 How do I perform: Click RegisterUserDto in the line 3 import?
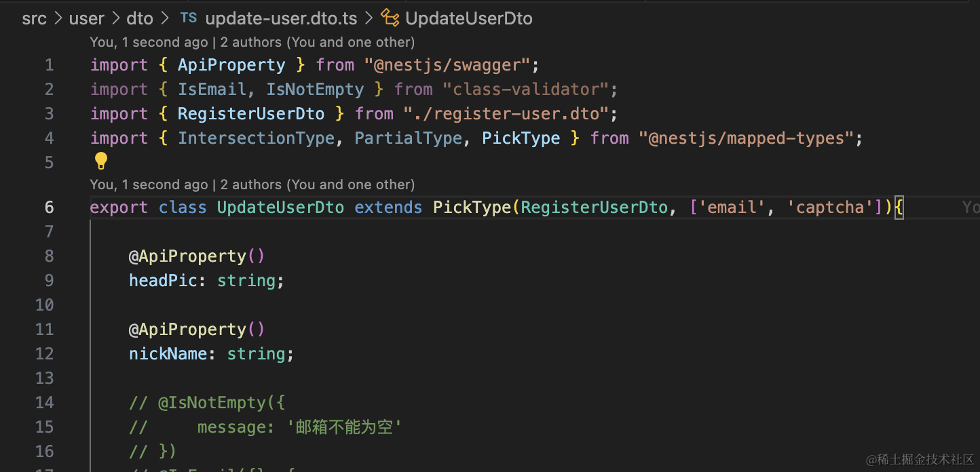(x=251, y=114)
